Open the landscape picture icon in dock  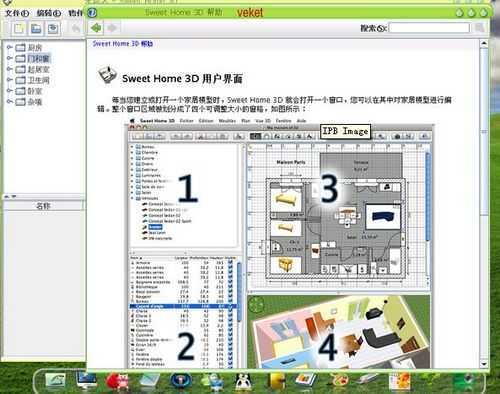55,381
